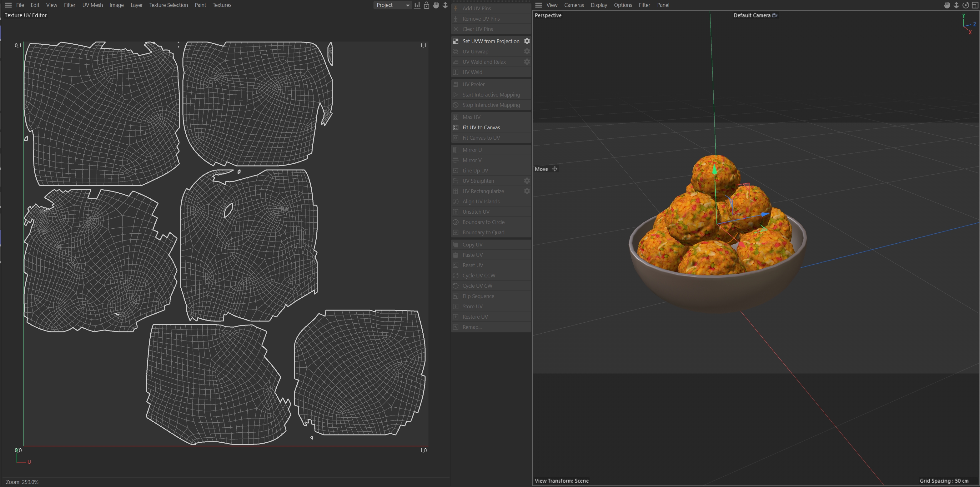This screenshot has width=980, height=487.
Task: Open the Cameras menu in viewport
Action: coord(574,5)
